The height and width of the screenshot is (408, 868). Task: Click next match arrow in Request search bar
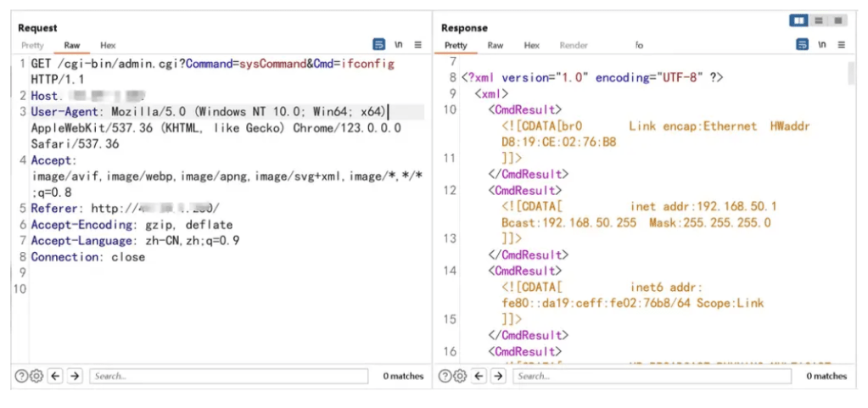coord(75,376)
